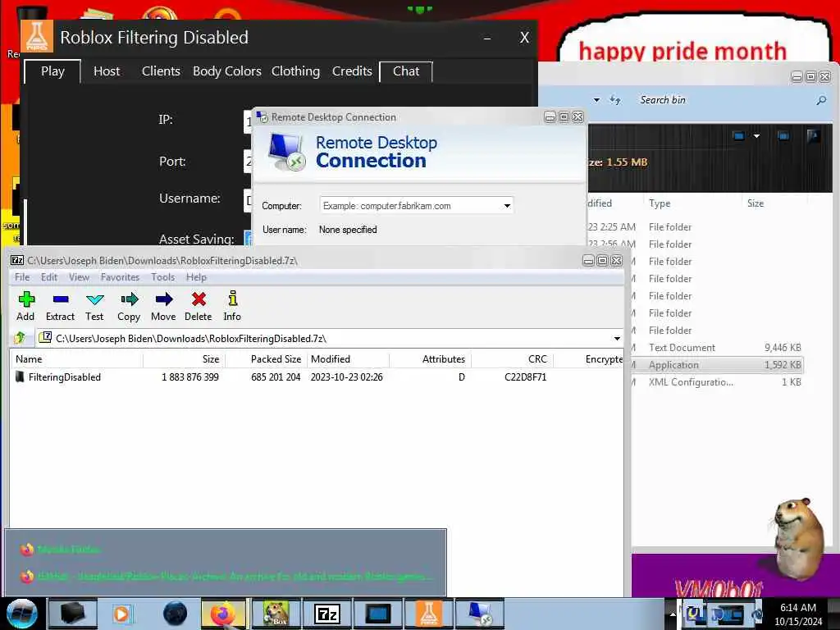840x630 pixels.
Task: Click the Attributes column header in 7-Zip
Action: point(430,359)
